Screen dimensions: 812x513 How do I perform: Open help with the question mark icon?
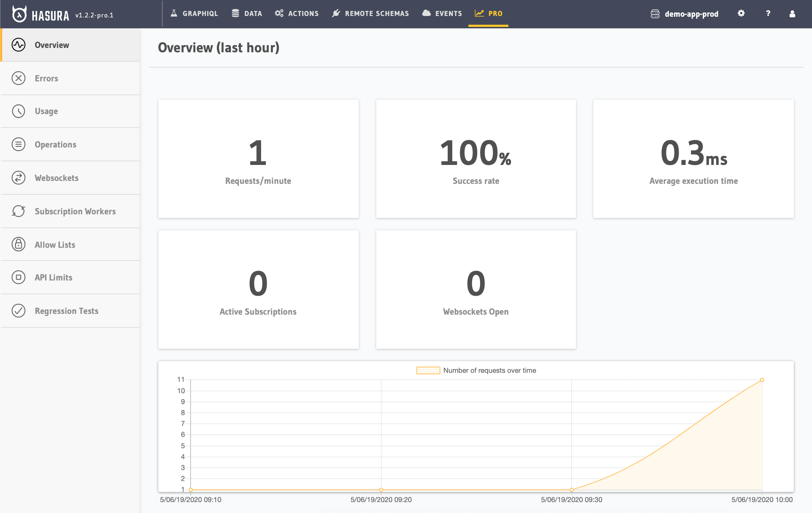coord(768,13)
